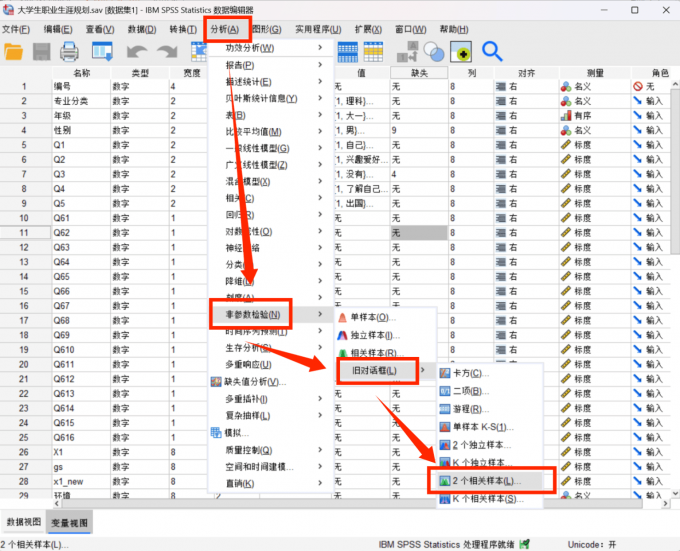This screenshot has height=551, width=680.
Task: Open the 帮助(H) menu
Action: pyautogui.click(x=454, y=29)
